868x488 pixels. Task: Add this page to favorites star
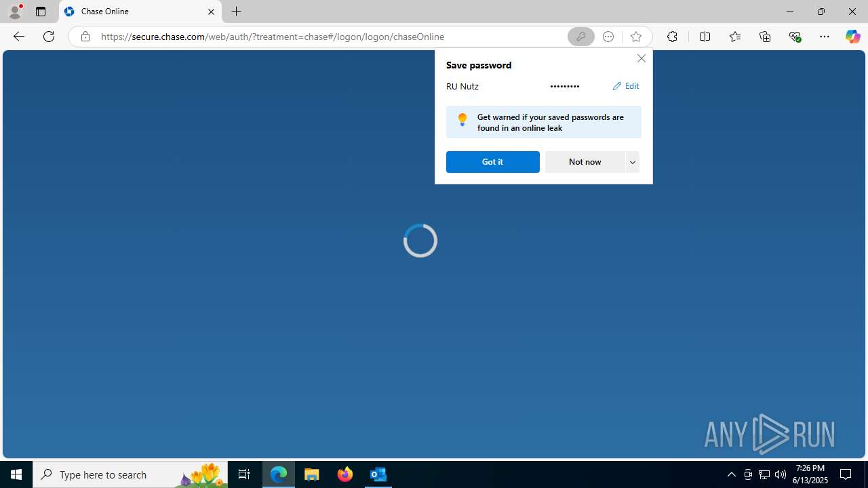[635, 37]
